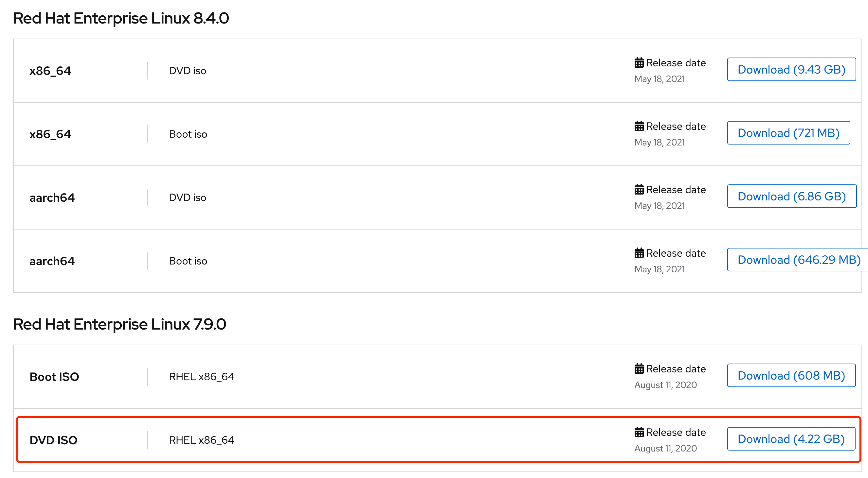Click the x86_64 label in Boot iso row
This screenshot has width=868, height=478.
50,134
